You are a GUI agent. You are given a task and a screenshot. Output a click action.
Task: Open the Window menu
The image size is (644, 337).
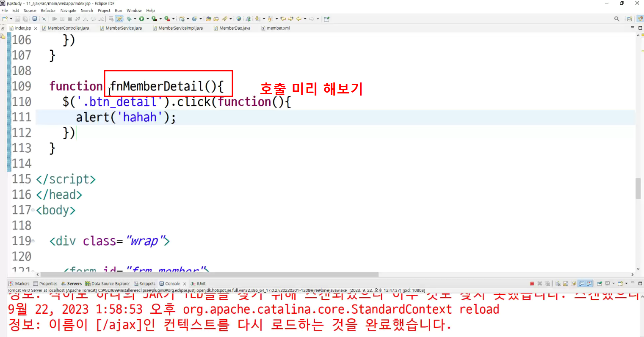pyautogui.click(x=134, y=11)
